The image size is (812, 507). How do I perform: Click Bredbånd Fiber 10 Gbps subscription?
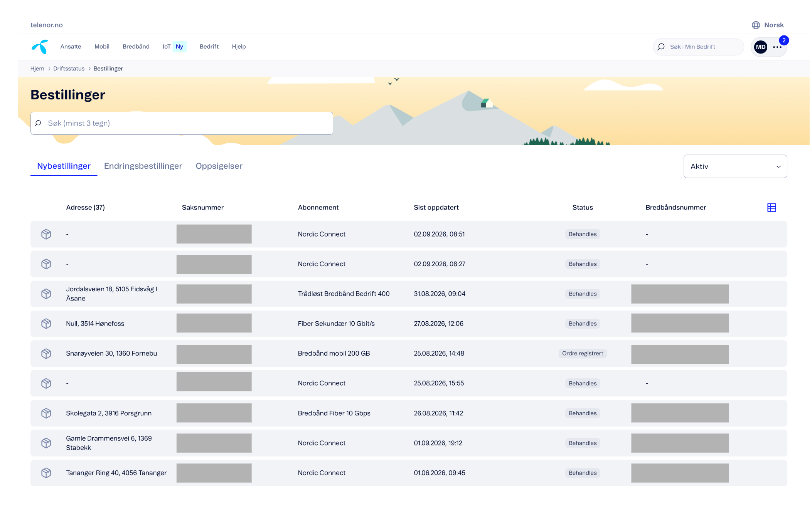point(334,413)
